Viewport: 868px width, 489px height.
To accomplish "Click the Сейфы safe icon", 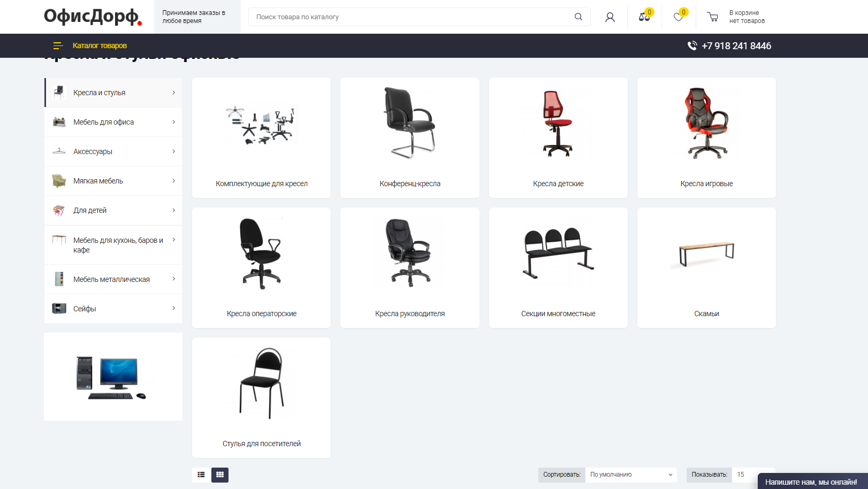I will [x=59, y=308].
